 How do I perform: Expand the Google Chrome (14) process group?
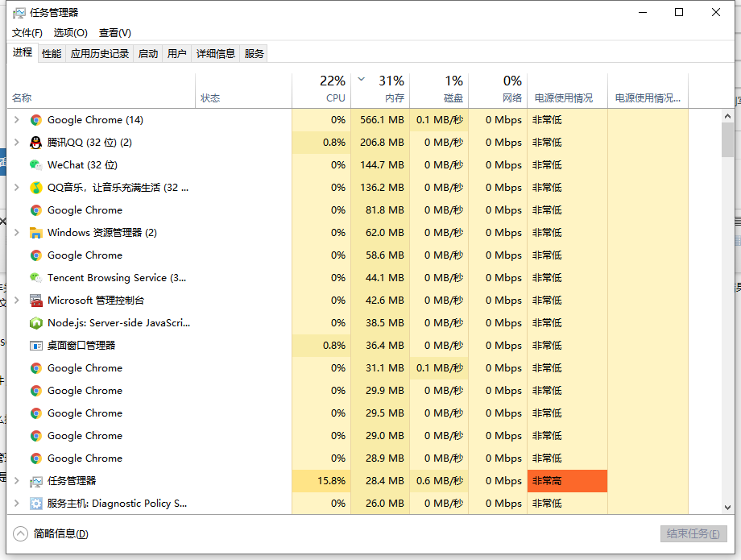(x=16, y=120)
